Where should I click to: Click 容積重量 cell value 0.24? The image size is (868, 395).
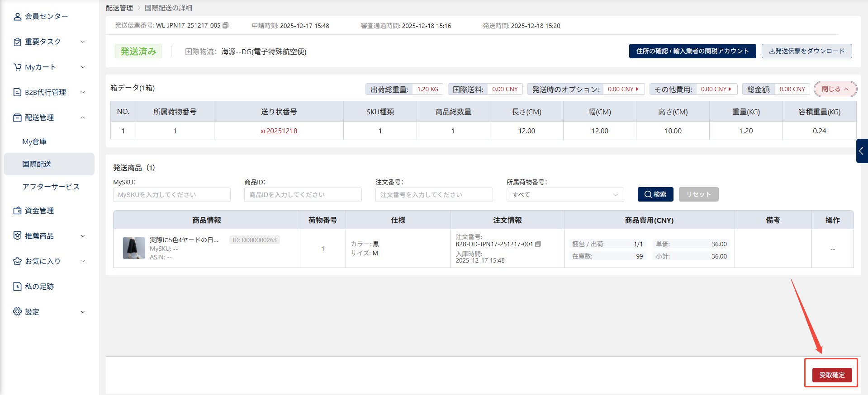click(x=819, y=131)
